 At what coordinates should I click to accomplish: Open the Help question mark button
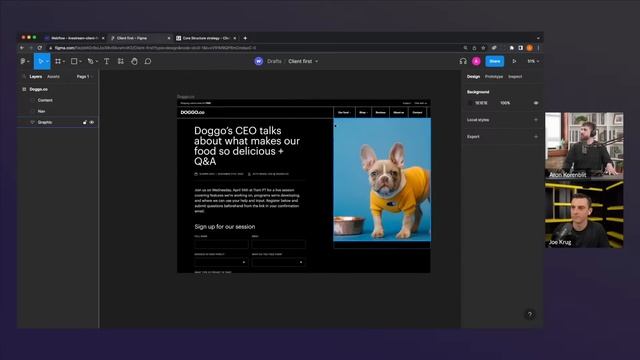click(x=529, y=314)
